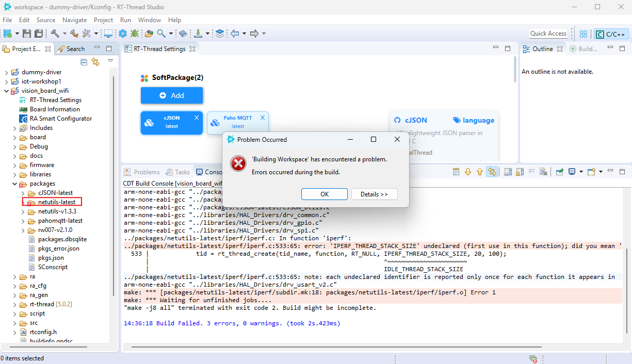Collapse the packages folder

click(x=15, y=184)
